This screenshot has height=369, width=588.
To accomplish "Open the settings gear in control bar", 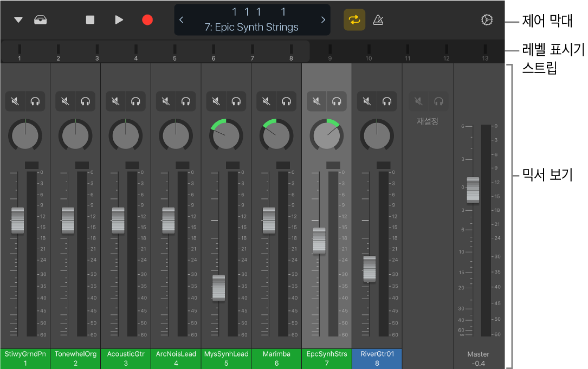I will coord(487,20).
